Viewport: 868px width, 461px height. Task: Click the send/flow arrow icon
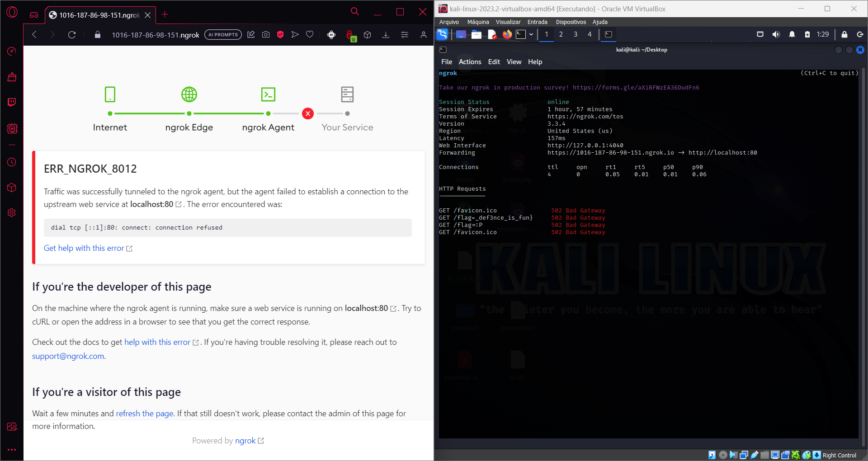point(295,35)
